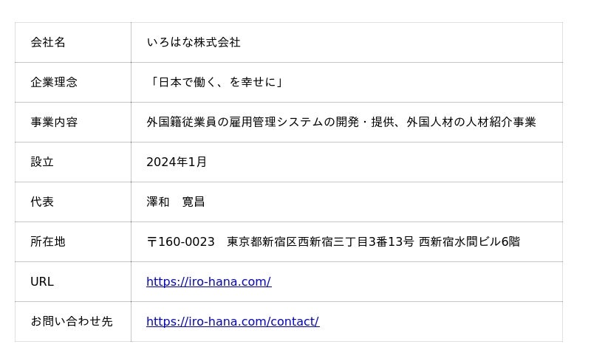Select the 事業内容 label cell
The height and width of the screenshot is (364, 591).
[x=54, y=123]
